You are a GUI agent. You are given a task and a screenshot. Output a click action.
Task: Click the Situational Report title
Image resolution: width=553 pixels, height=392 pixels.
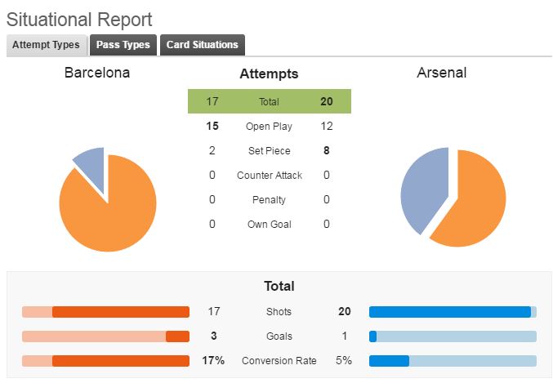coord(79,20)
